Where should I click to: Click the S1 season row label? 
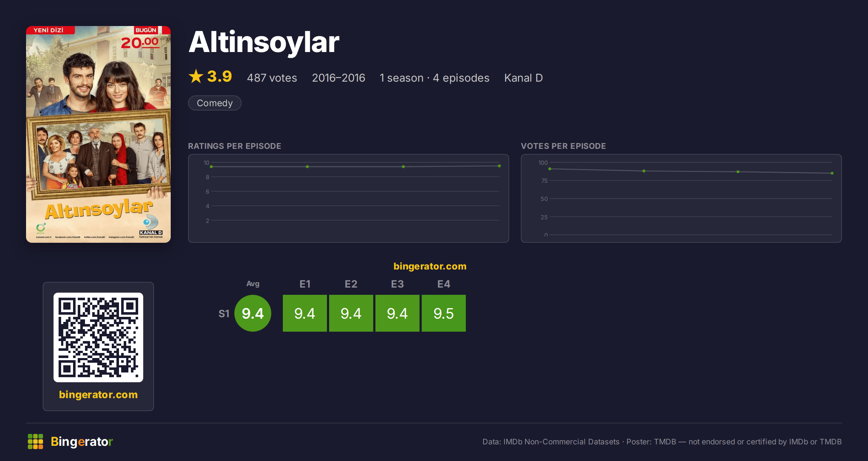click(x=224, y=314)
